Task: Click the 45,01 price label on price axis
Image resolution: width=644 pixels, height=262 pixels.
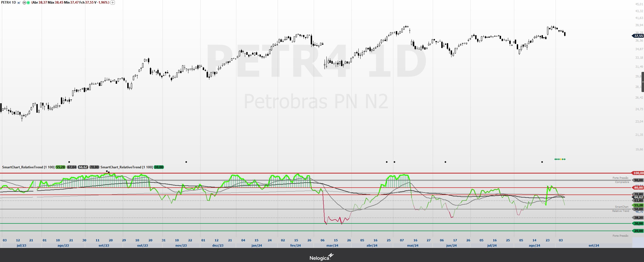Action: click(639, 4)
